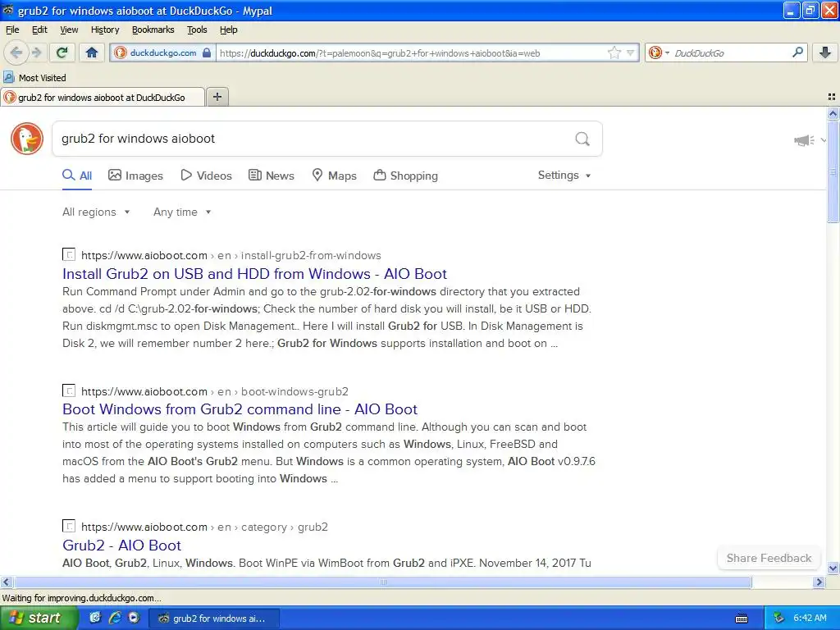The width and height of the screenshot is (840, 630).
Task: Click the magnifier in browser search box
Action: (x=797, y=52)
